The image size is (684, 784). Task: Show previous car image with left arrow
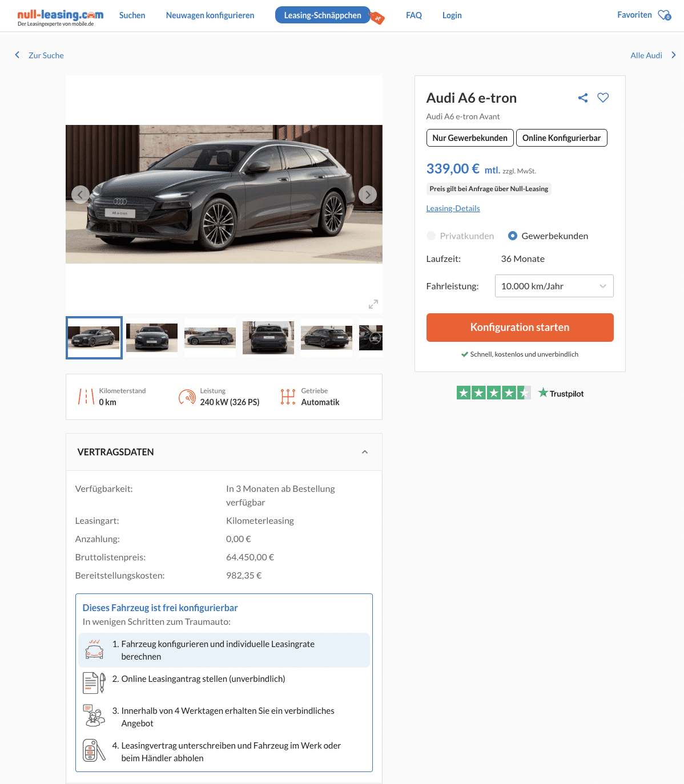tap(80, 195)
